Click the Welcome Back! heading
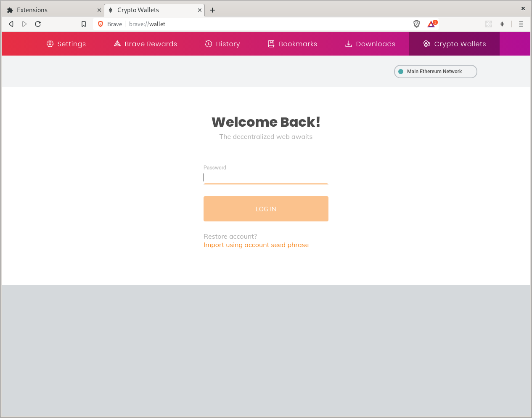Viewport: 532px width, 418px height. [266, 122]
